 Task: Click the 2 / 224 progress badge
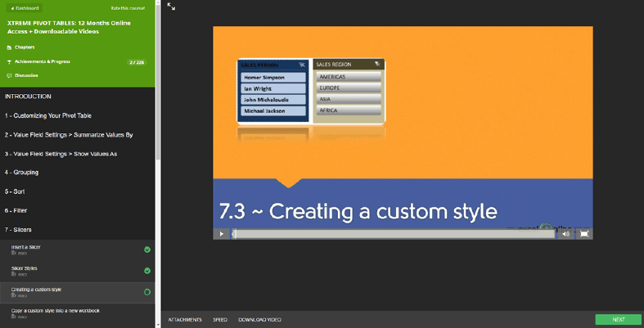137,62
